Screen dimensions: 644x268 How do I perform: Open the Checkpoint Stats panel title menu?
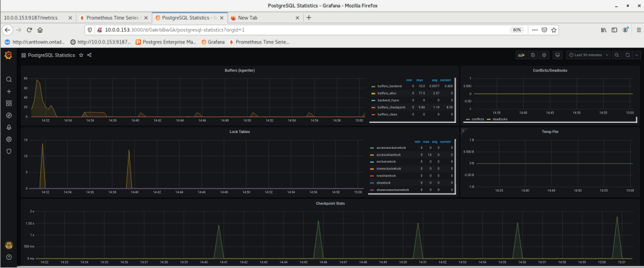[330, 204]
